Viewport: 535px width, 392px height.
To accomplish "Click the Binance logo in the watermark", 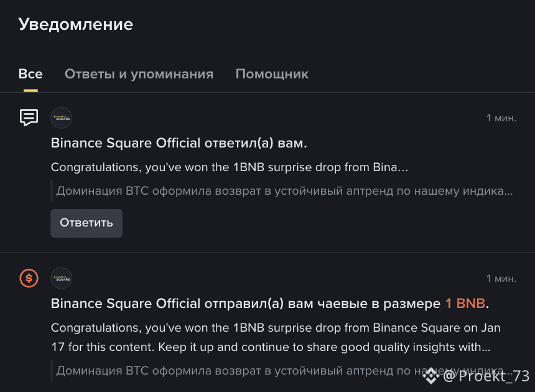I will [431, 375].
